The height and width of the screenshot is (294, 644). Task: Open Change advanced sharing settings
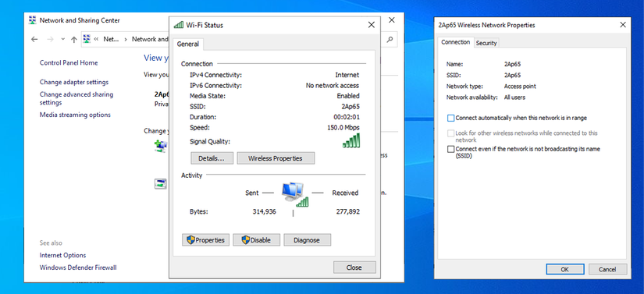[x=76, y=98]
